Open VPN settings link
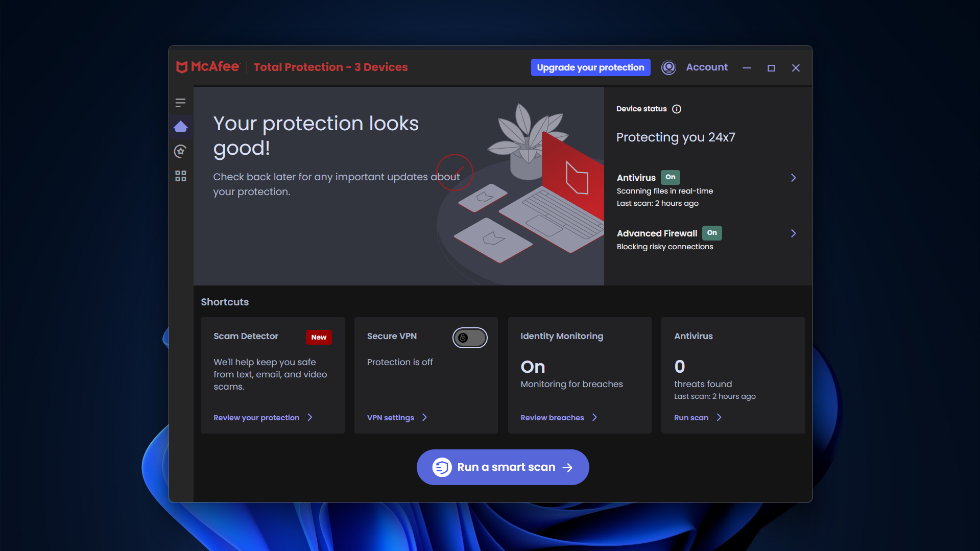Viewport: 980px width, 551px height. [391, 418]
